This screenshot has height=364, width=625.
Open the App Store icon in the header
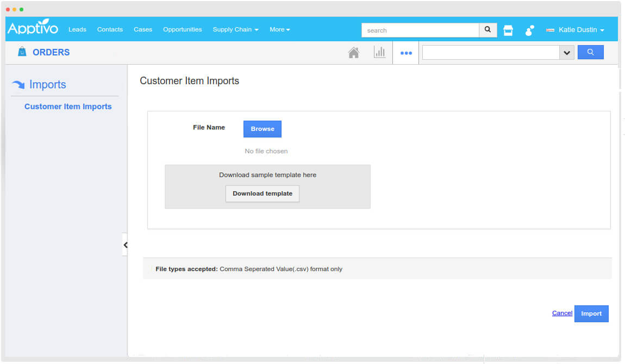pyautogui.click(x=508, y=30)
